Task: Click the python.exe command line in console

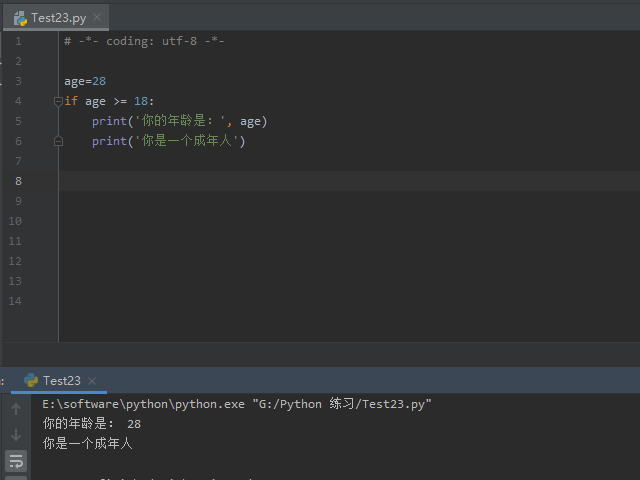Action: point(237,404)
